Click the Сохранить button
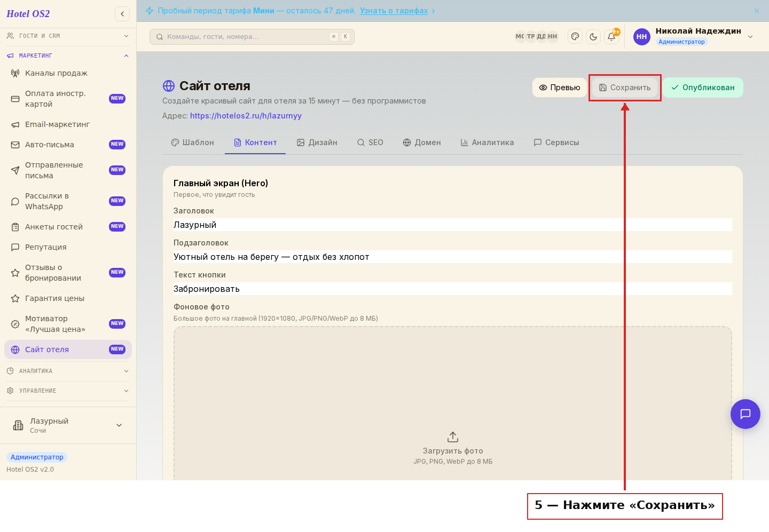The image size is (769, 532). [625, 88]
